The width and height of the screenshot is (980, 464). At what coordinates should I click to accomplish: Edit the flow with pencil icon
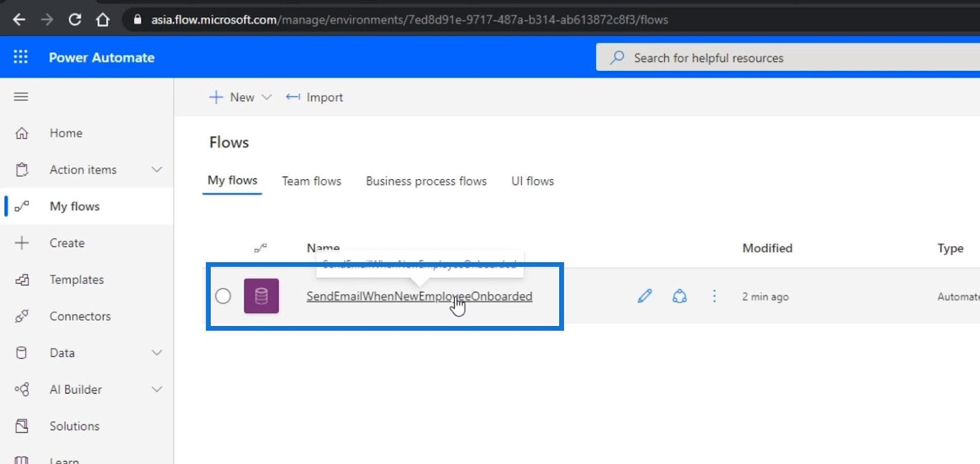point(644,296)
